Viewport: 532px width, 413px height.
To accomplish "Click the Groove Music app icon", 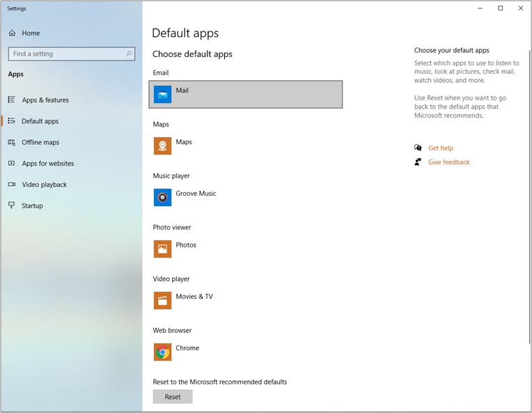I will 162,198.
